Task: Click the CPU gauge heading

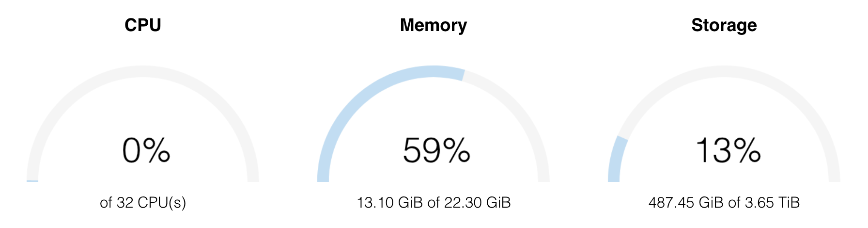Action: point(142,25)
